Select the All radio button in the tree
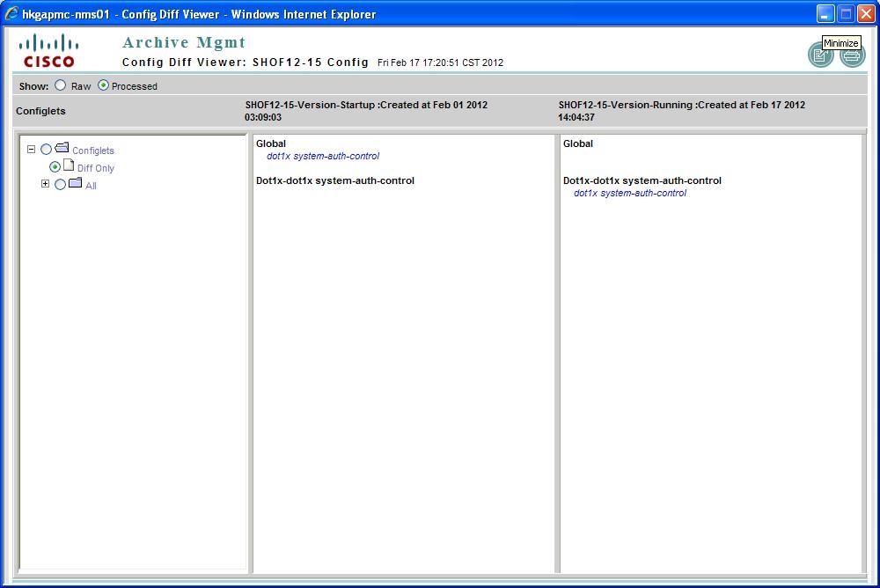This screenshot has height=588, width=880. [60, 184]
